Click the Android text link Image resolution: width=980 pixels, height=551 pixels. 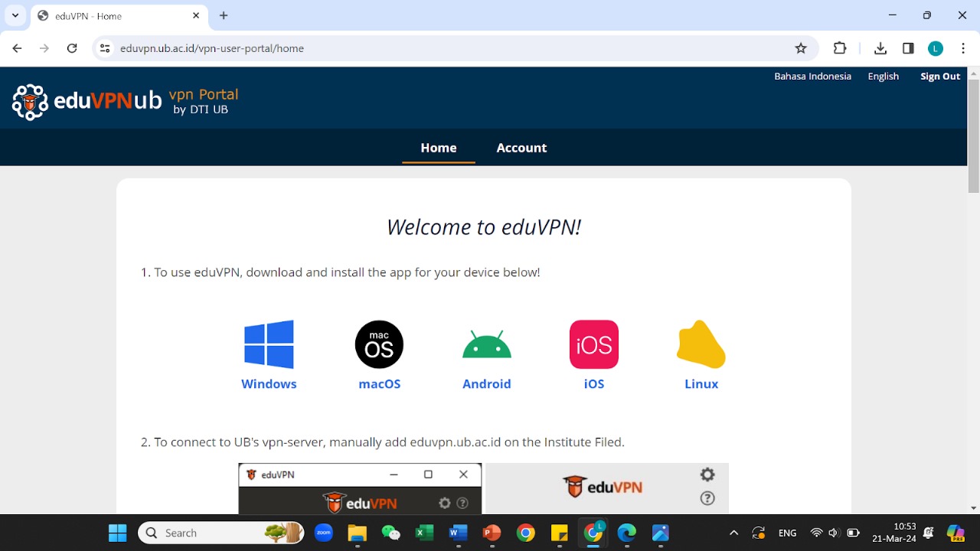487,384
